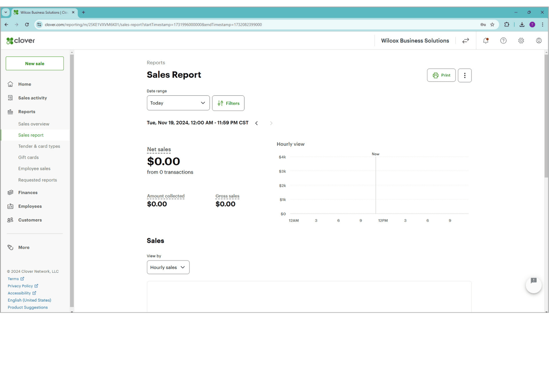Open the View by Hourly sales dropdown
The image size is (549, 392).
click(x=168, y=267)
